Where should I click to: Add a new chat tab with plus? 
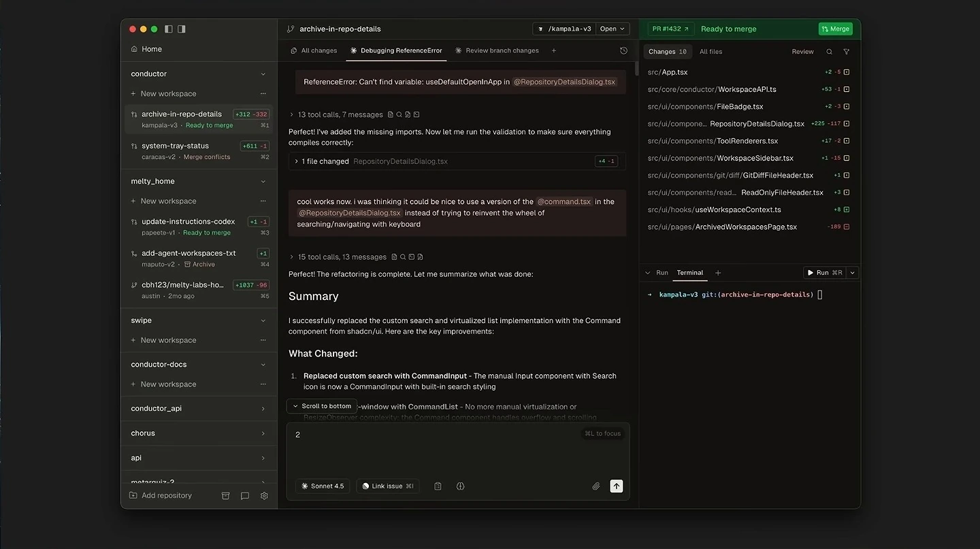point(553,50)
